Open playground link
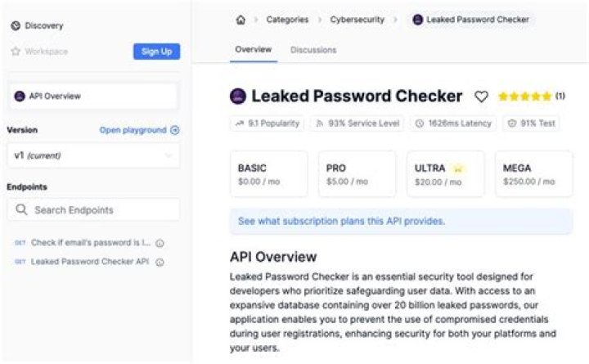The height and width of the screenshot is (364, 589). (x=139, y=130)
